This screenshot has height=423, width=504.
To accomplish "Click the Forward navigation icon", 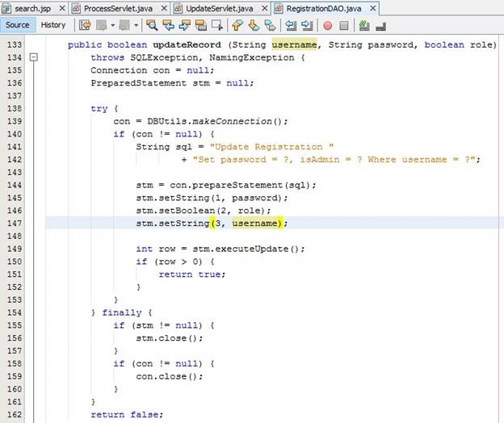I will click(x=124, y=25).
